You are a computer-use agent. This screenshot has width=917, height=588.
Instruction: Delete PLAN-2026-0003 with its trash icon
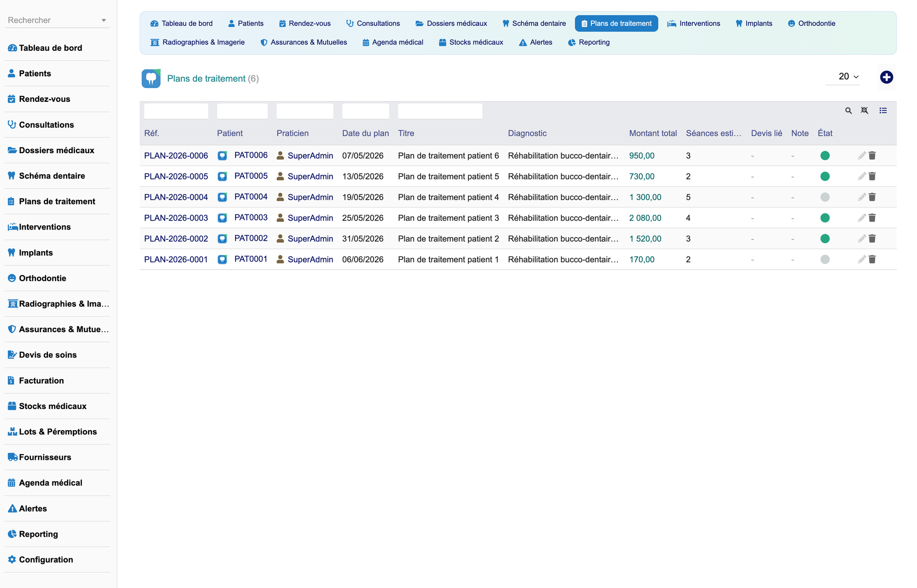pos(872,218)
